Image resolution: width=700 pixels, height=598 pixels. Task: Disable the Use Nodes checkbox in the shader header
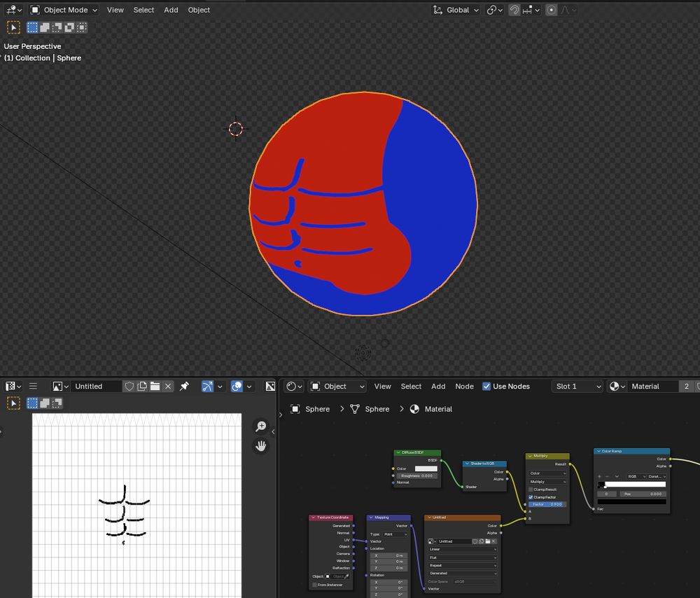(x=486, y=386)
